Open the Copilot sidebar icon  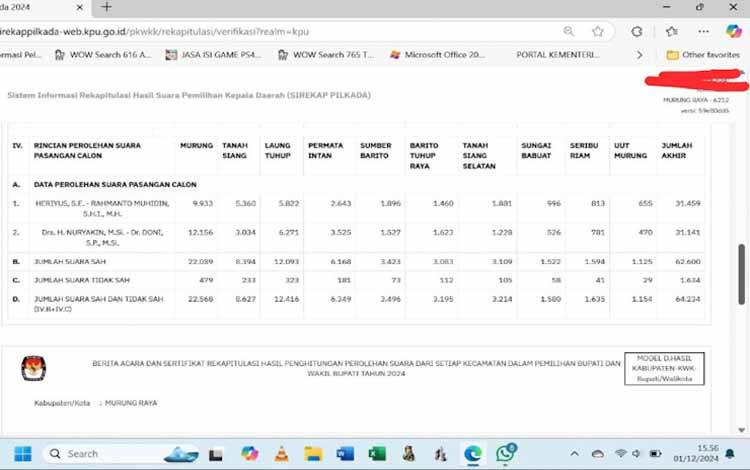[x=734, y=32]
